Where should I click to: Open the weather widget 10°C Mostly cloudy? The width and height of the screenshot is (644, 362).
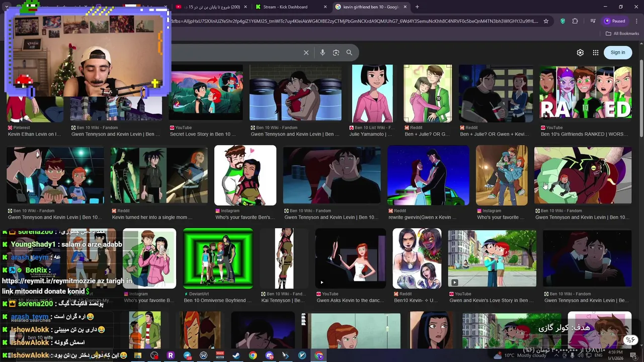click(x=520, y=355)
